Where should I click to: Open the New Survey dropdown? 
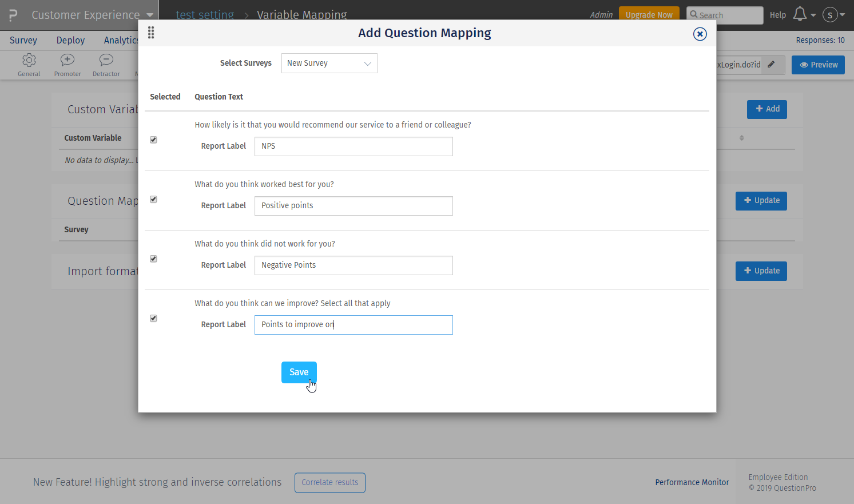[329, 63]
